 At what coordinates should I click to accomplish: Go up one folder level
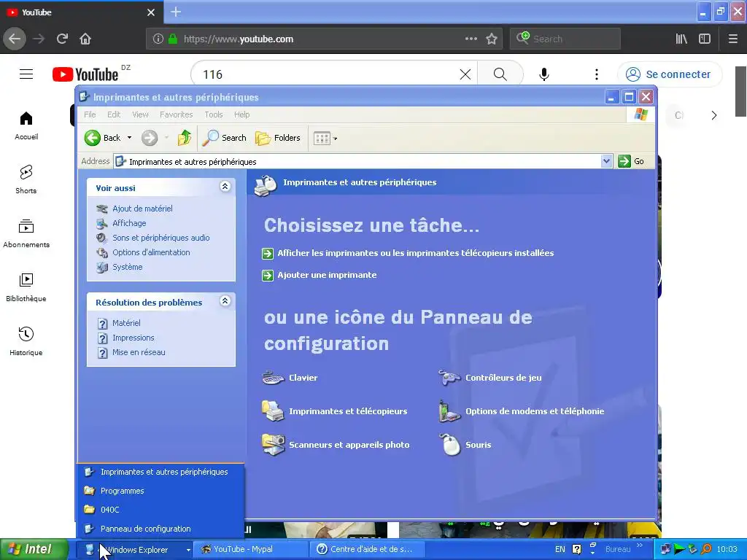coord(185,138)
